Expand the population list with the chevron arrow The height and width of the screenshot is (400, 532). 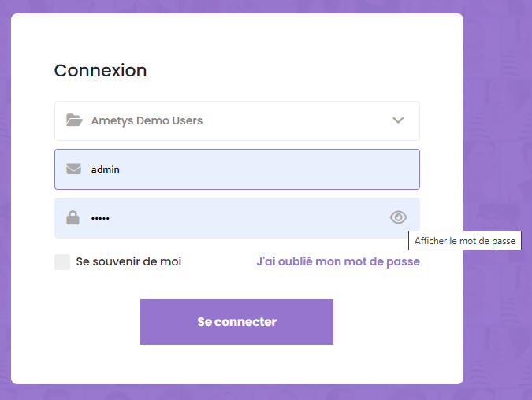(x=398, y=120)
